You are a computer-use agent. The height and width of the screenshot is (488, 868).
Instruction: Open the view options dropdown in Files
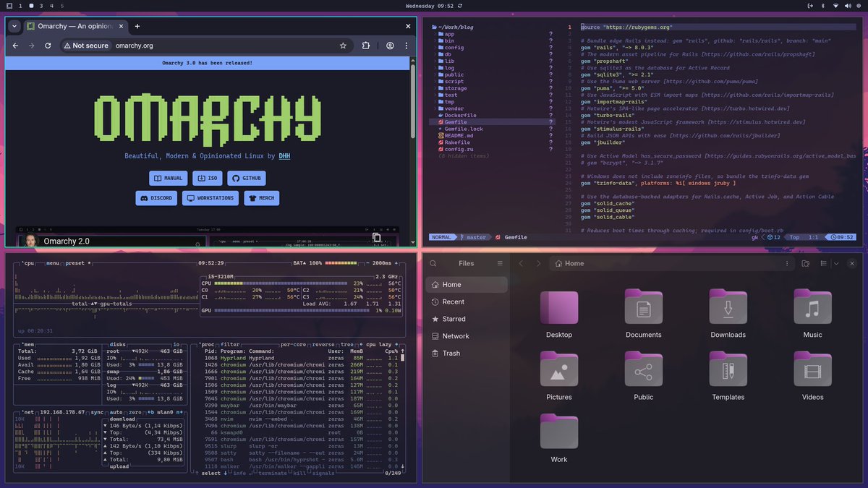coord(836,263)
